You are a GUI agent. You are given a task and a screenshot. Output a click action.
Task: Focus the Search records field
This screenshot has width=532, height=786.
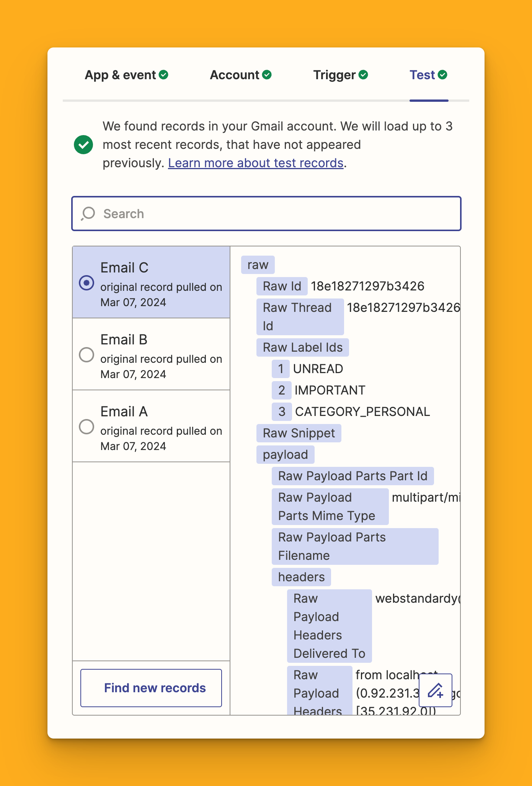pyautogui.click(x=266, y=214)
